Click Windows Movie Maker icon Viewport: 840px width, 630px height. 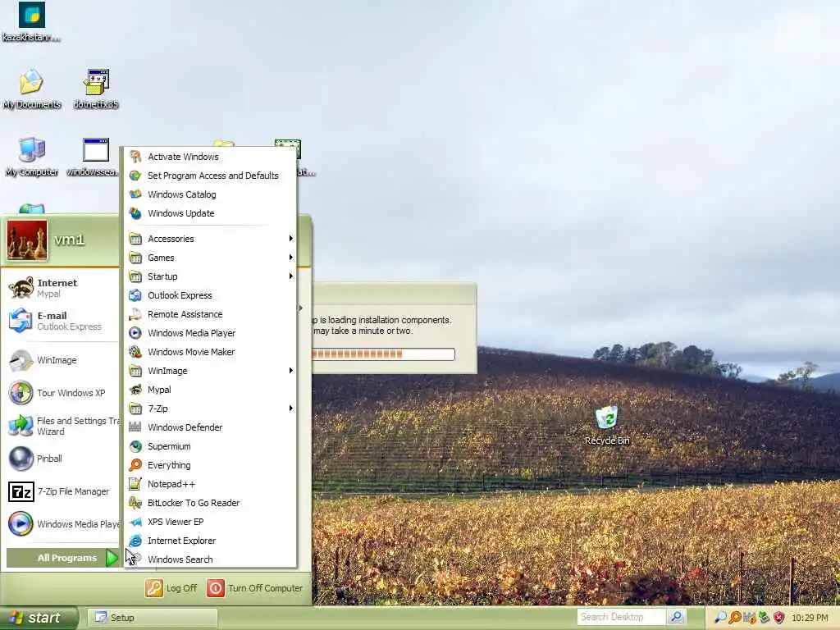(x=135, y=351)
